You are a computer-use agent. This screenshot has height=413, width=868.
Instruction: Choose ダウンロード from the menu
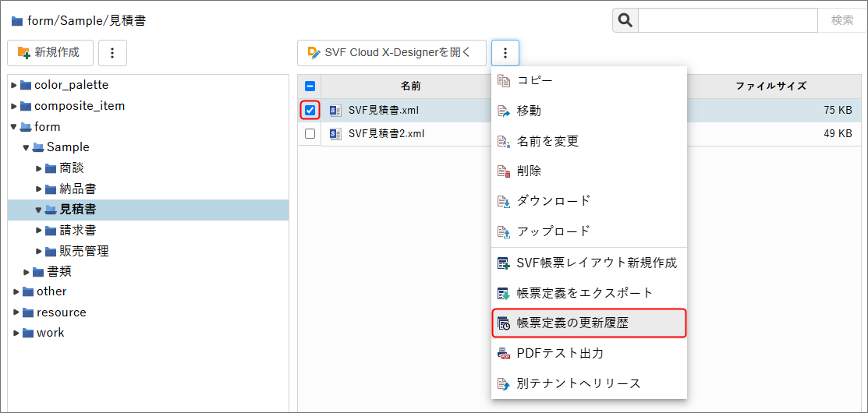(x=589, y=201)
